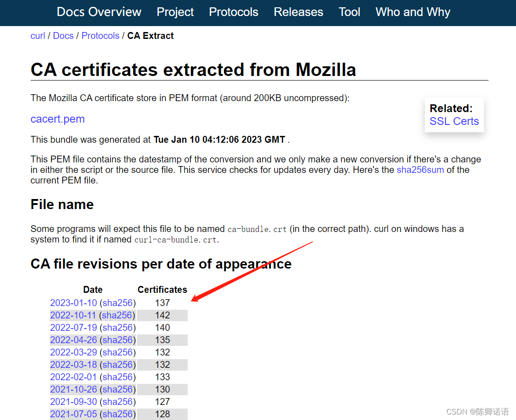Open sha256 link for 2022-02-01

118,377
